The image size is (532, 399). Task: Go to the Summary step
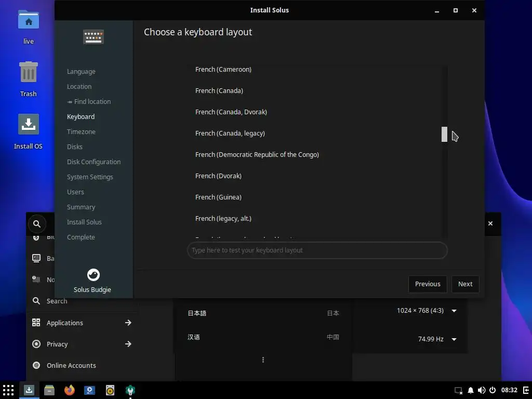point(81,207)
